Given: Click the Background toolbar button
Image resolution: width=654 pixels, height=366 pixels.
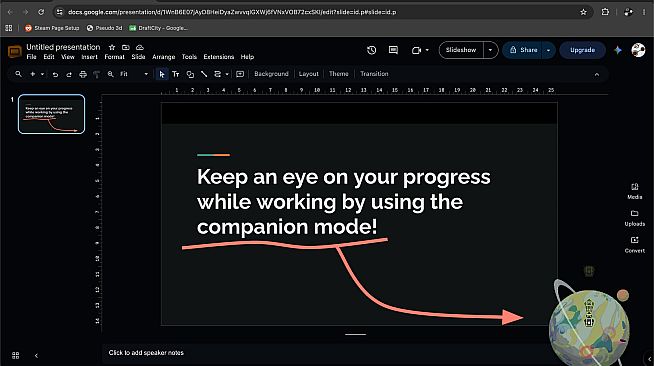Looking at the screenshot, I should (271, 74).
